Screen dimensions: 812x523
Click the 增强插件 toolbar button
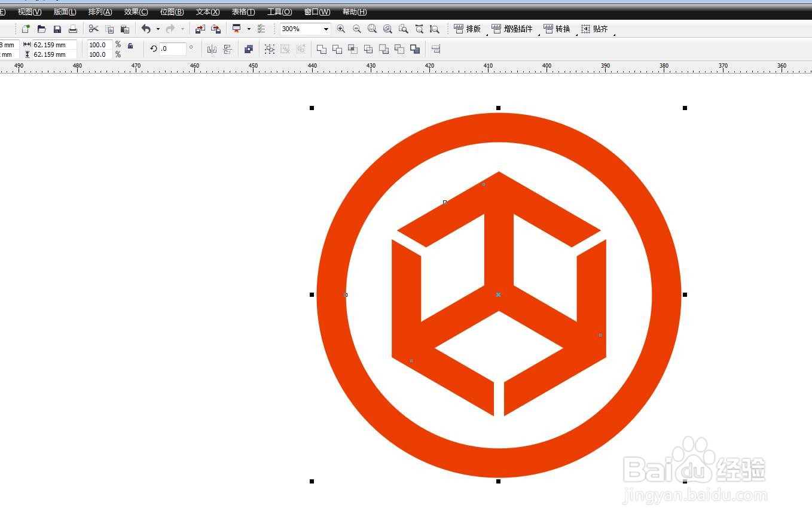tap(512, 29)
